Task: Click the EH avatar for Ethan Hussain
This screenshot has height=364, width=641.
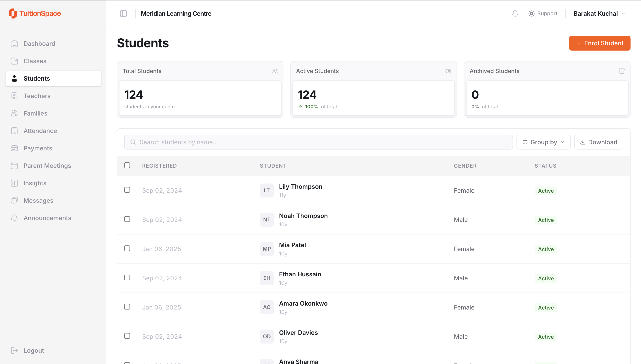Action: (267, 278)
